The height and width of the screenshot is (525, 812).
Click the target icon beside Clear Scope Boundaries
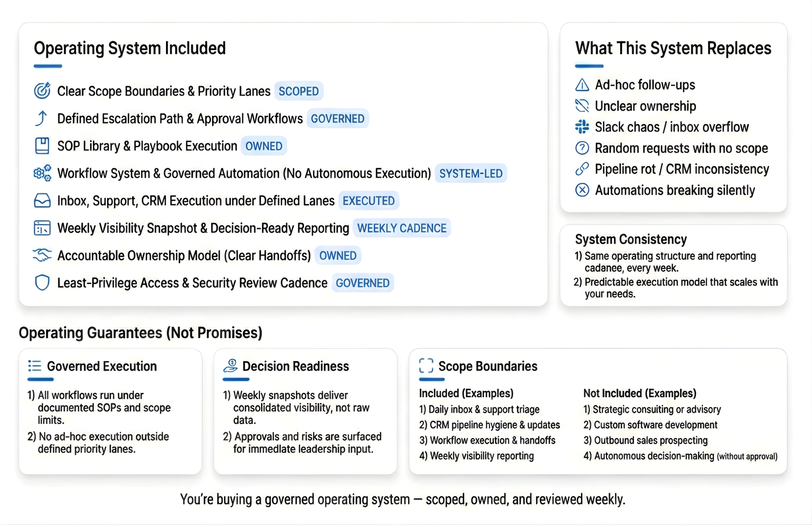(x=42, y=91)
